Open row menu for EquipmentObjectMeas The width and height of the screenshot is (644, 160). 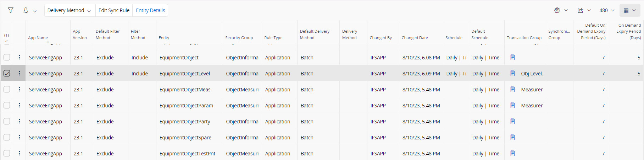[19, 89]
